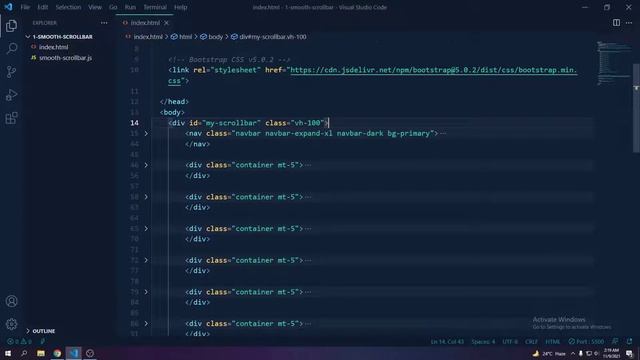Open the Run and Debug view
The height and width of the screenshot is (360, 640).
tap(11, 95)
